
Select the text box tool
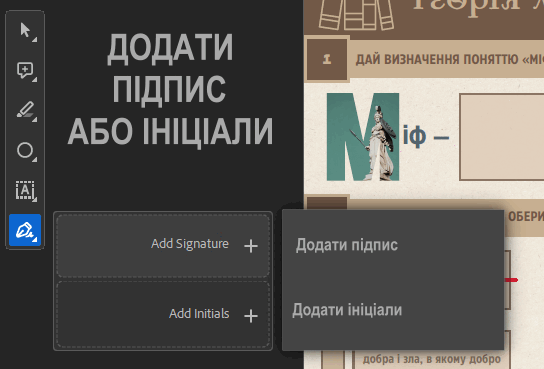[25, 190]
